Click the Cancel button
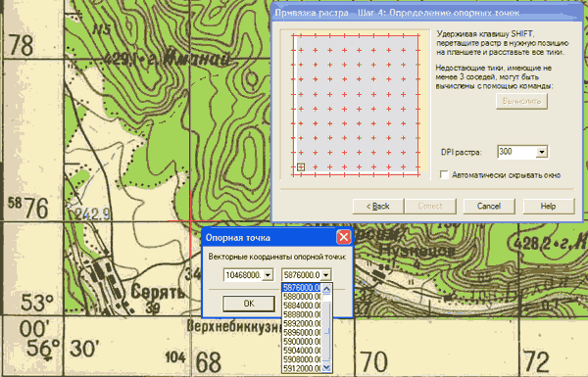The image size is (588, 377). coord(489,206)
